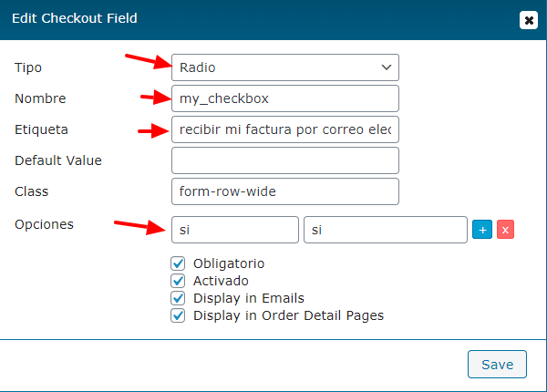Click the chevron arrow of Tipo select
Screen dimensions: 547x392
click(387, 67)
